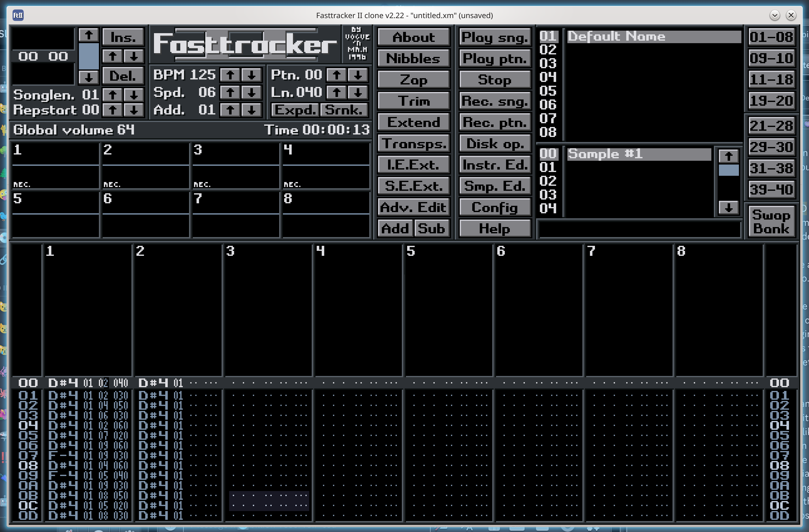Image resolution: width=809 pixels, height=532 pixels.
Task: Toggle channel 3 scope mute
Action: (236, 165)
